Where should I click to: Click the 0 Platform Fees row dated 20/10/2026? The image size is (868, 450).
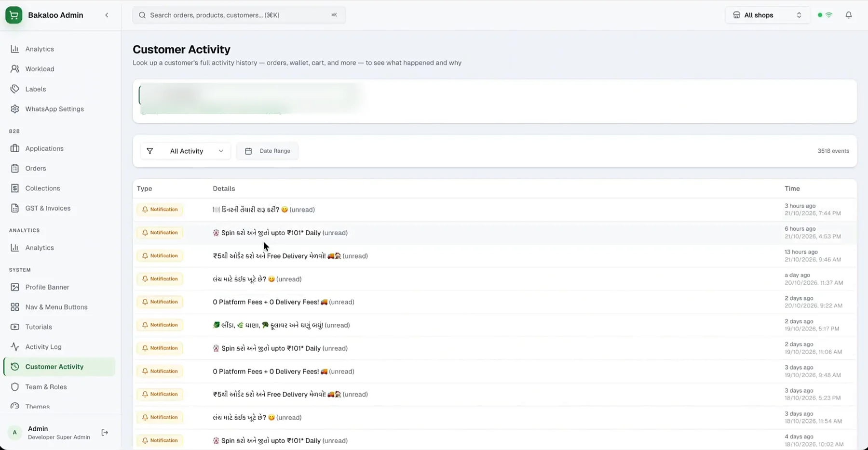(495, 302)
